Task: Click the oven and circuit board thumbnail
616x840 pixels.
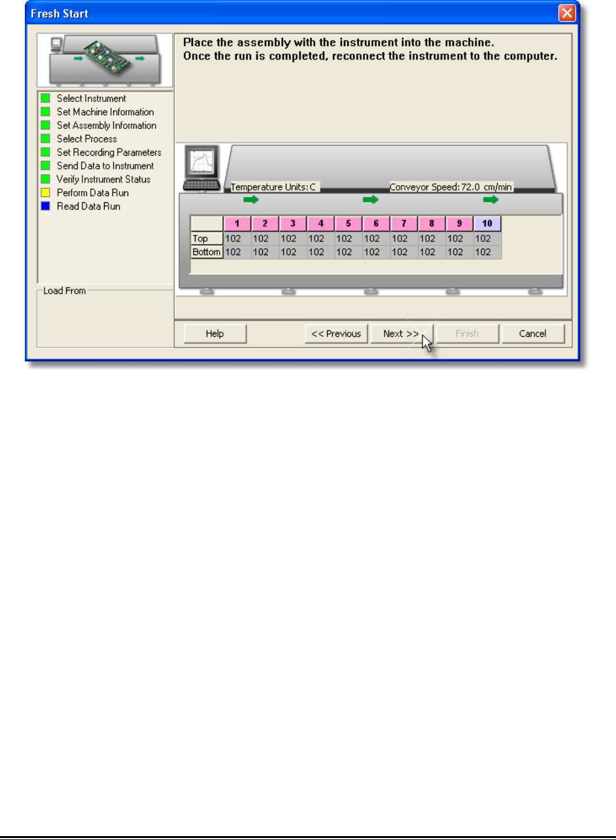Action: coord(105,60)
